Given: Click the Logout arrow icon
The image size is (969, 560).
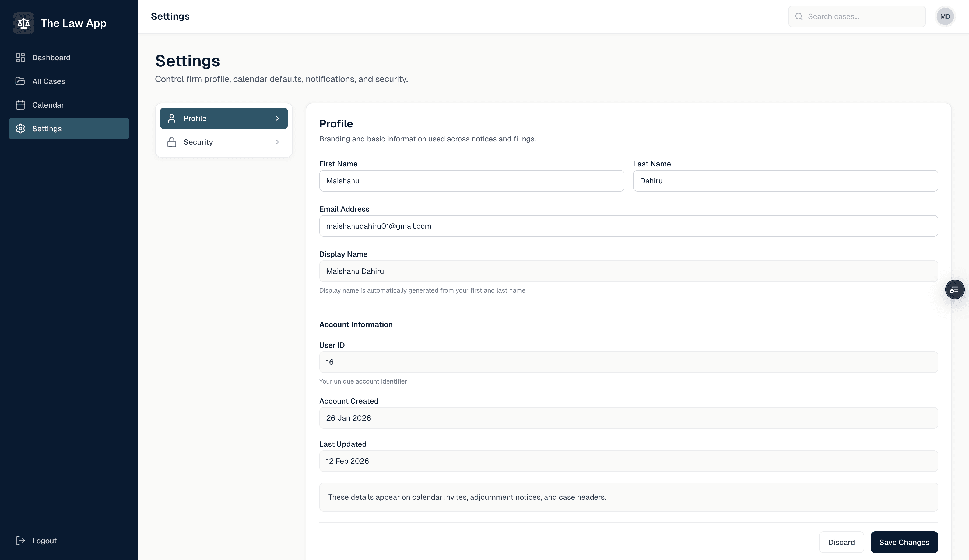Looking at the screenshot, I should tap(20, 541).
